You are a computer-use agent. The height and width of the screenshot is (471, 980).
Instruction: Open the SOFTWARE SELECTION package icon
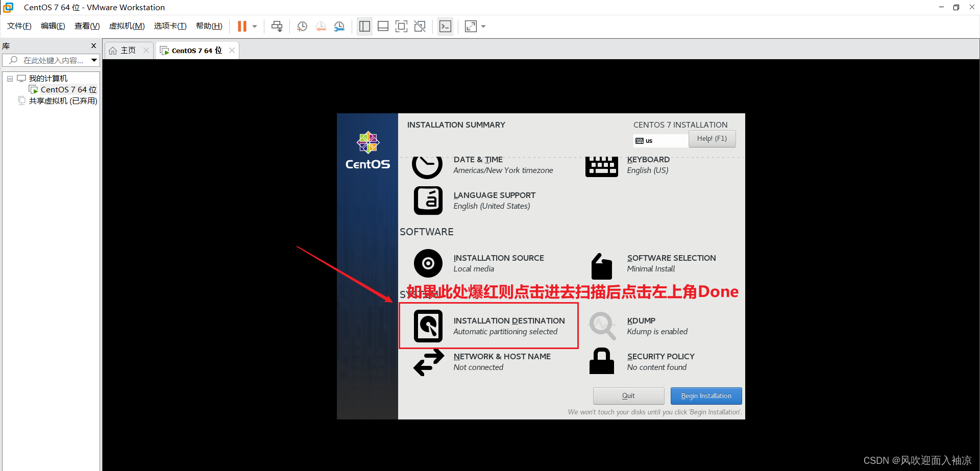coord(602,266)
